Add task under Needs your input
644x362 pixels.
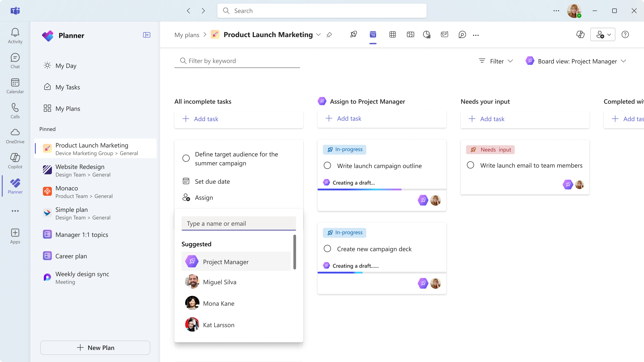point(525,119)
